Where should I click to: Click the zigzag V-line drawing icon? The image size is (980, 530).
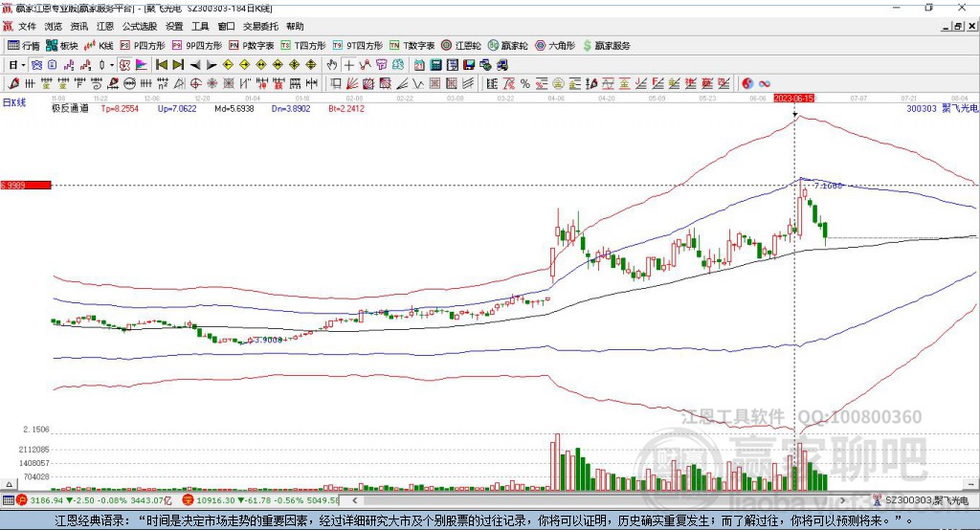click(x=417, y=83)
